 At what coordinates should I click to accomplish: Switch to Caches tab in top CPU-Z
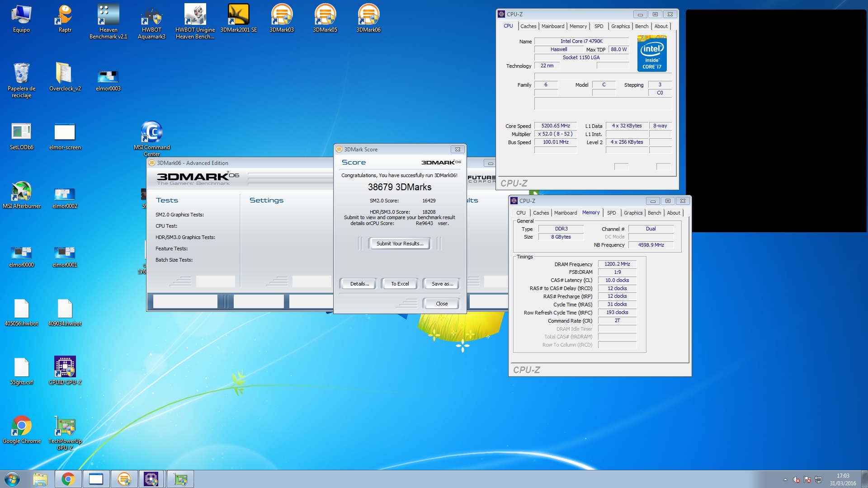[x=528, y=26]
